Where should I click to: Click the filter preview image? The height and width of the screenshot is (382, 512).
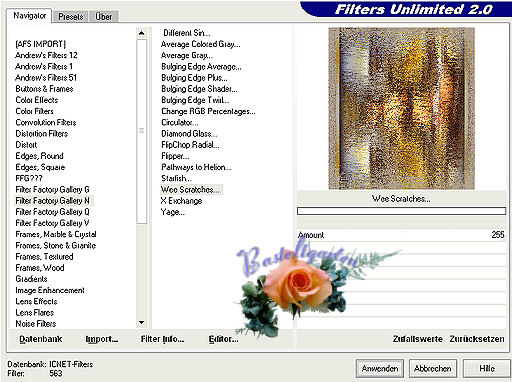(401, 108)
